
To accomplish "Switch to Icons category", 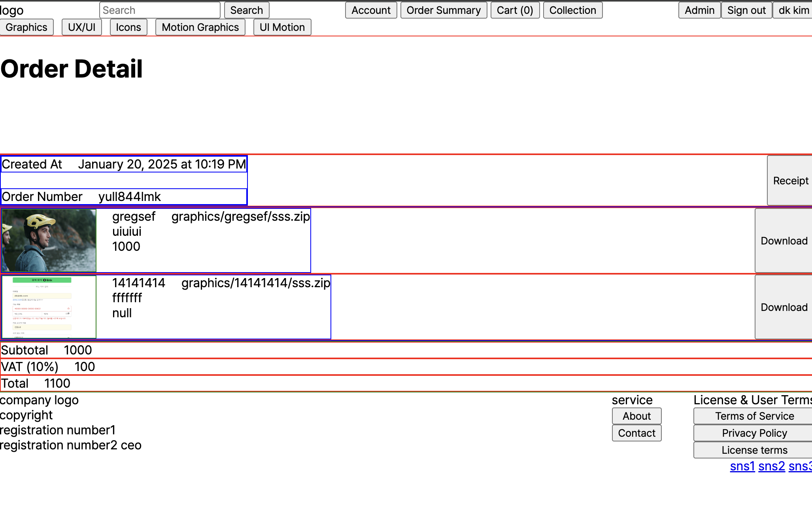I will (x=128, y=27).
